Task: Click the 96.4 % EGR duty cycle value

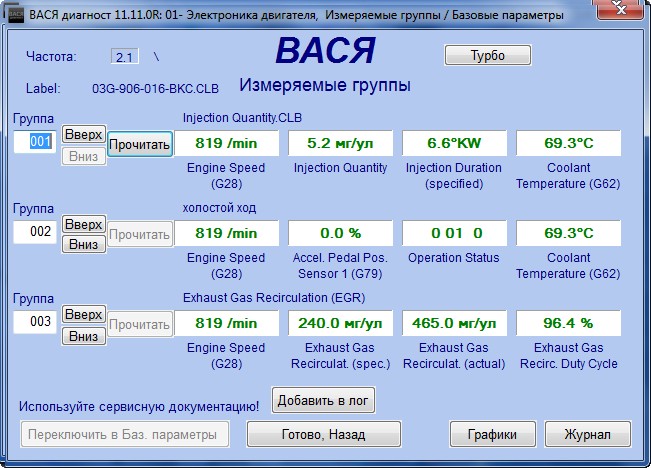Action: tap(569, 323)
